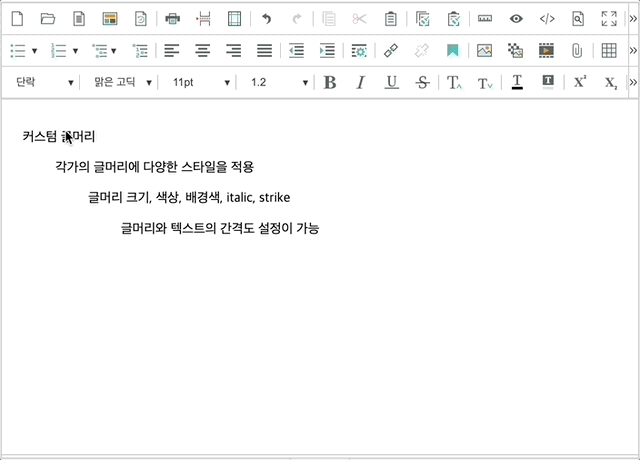Switch to HTML source code view
Image resolution: width=640 pixels, height=460 pixels.
pyautogui.click(x=546, y=18)
